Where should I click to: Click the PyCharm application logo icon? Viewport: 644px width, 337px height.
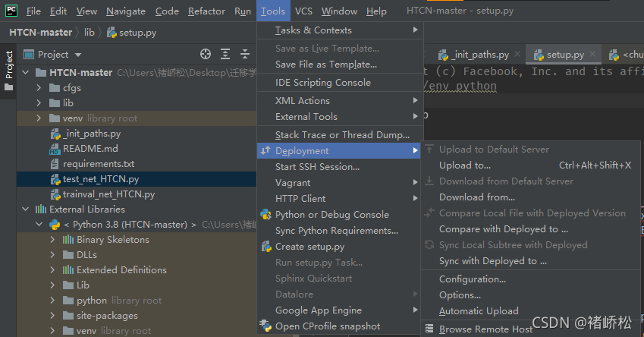[11, 11]
